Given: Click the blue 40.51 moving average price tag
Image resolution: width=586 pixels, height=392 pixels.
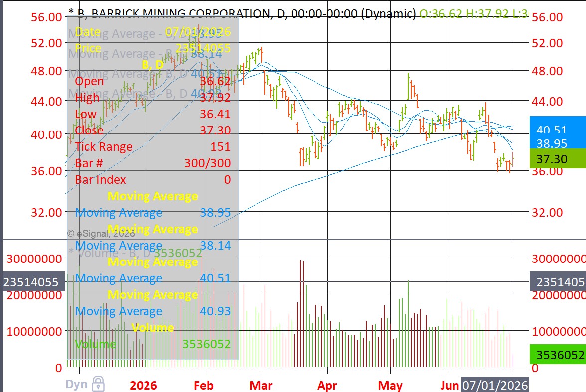Looking at the screenshot, I should click(557, 129).
